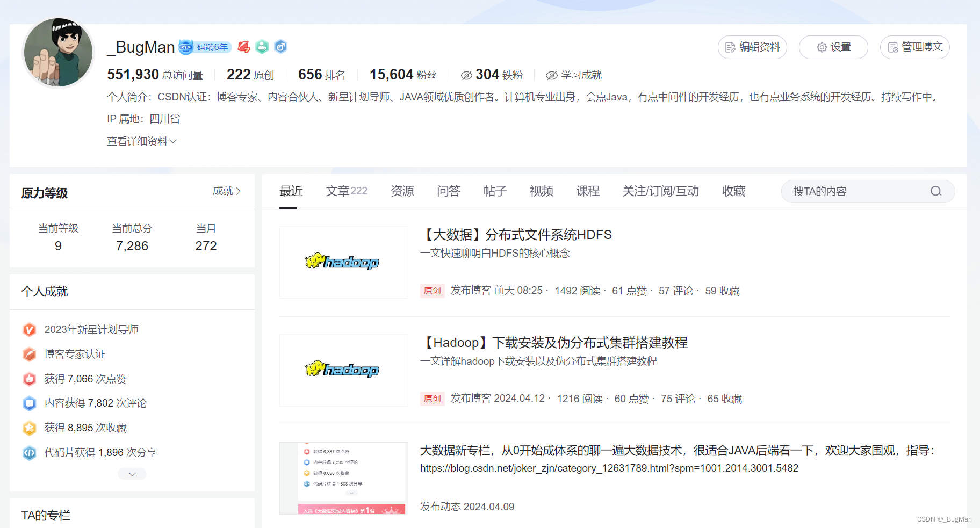Switch to the 资源 tab
The image size is (980, 528).
coord(402,191)
